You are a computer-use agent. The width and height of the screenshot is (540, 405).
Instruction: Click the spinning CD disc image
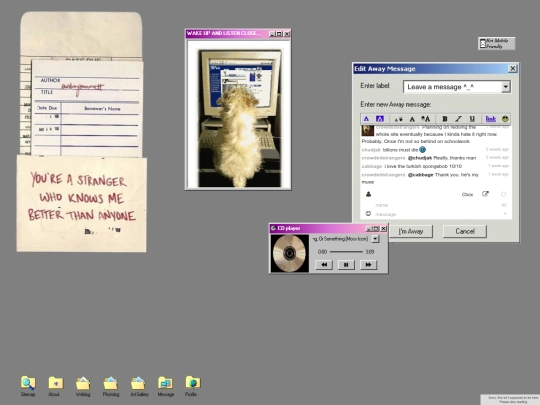coord(290,253)
